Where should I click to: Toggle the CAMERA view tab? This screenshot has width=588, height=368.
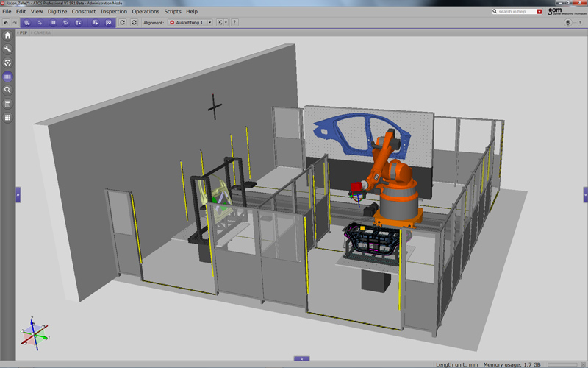[40, 33]
